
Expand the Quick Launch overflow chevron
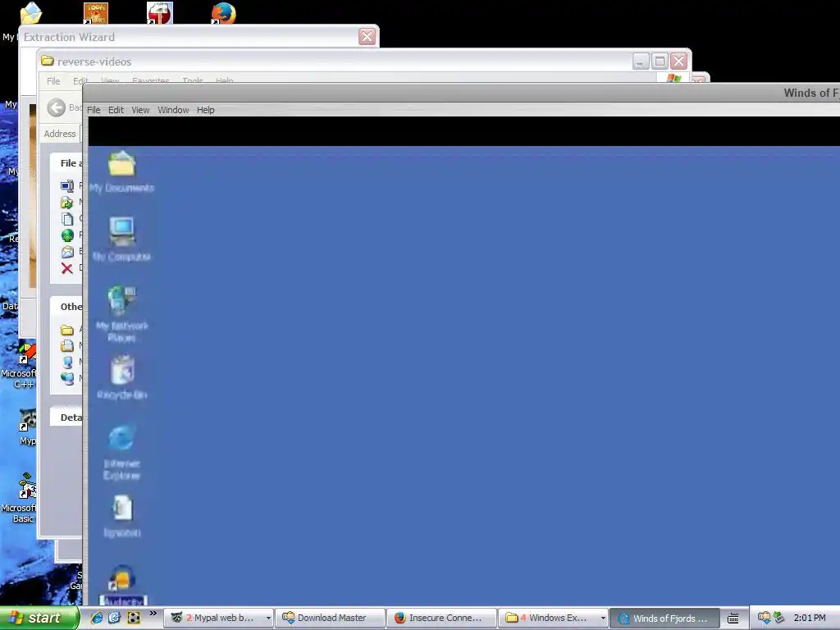(153, 614)
